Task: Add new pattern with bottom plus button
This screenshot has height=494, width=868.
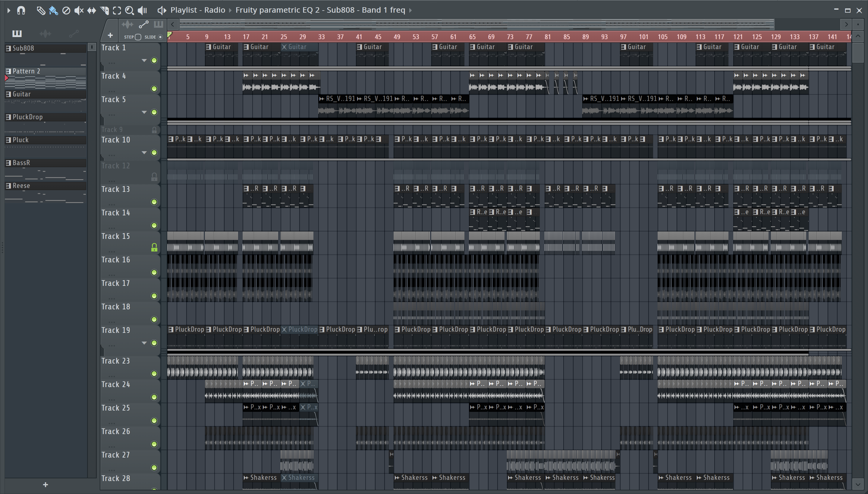Action: (x=46, y=484)
